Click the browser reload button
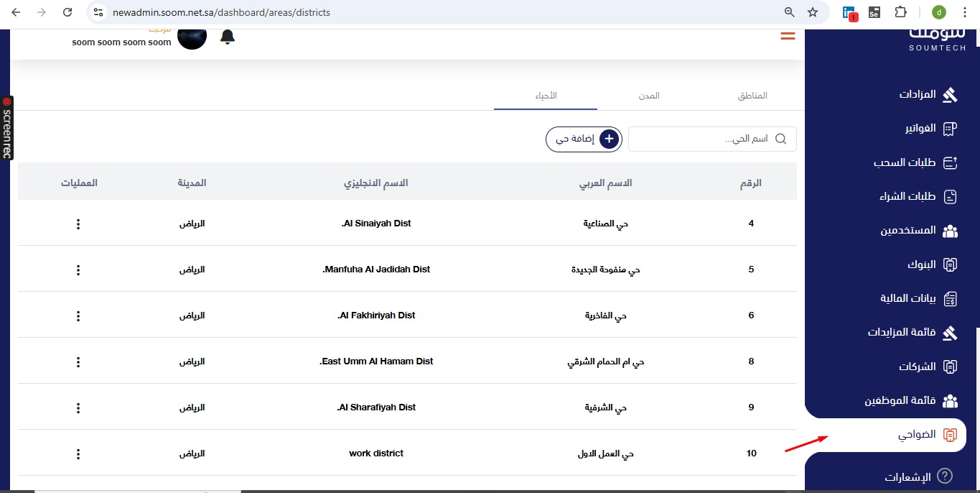 pos(67,12)
